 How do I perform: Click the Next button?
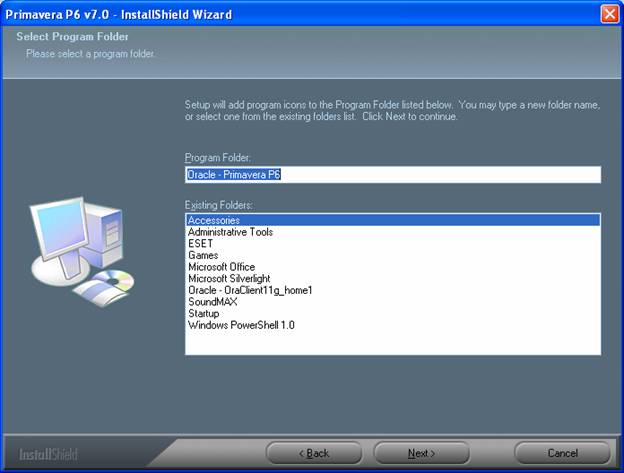(x=421, y=453)
